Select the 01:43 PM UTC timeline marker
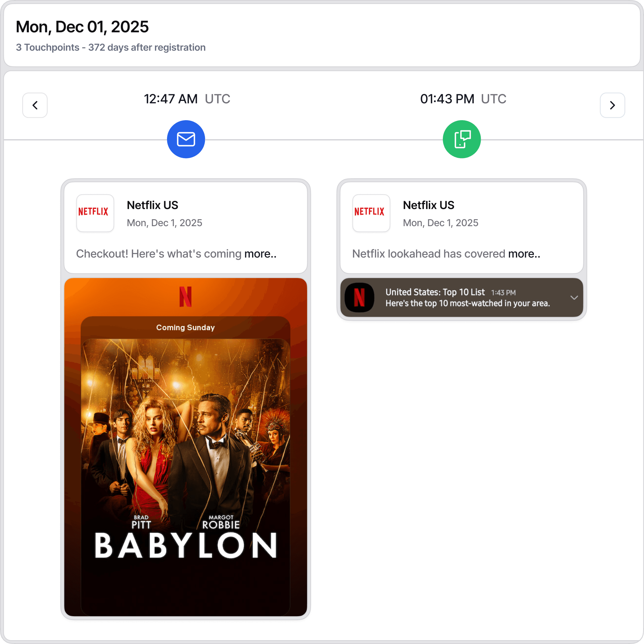Screen dimensions: 644x644 (x=463, y=99)
